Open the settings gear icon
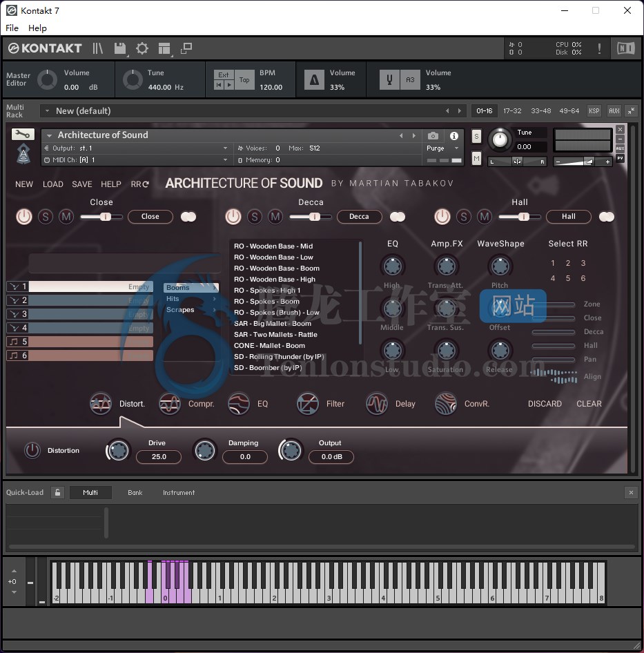Viewport: 644px width, 653px height. coord(142,48)
